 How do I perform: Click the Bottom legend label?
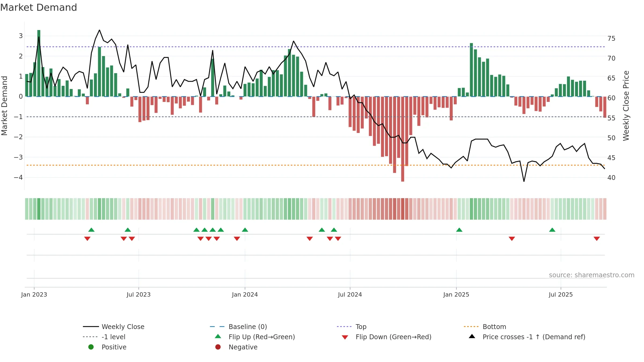(494, 327)
